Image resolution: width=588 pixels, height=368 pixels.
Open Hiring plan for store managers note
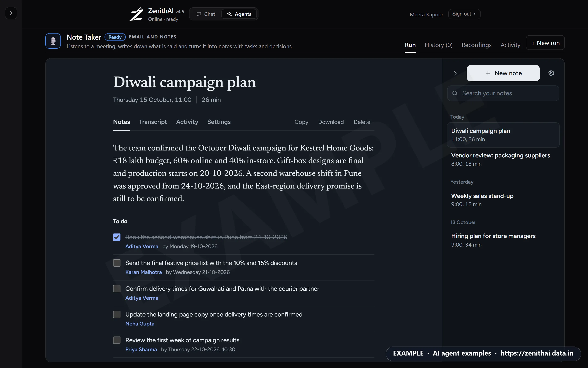[x=503, y=240]
